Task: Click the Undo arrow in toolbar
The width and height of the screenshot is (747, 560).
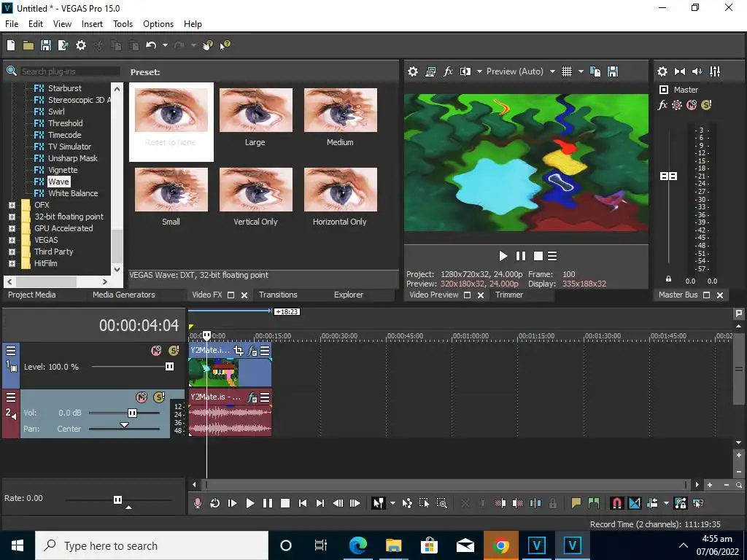Action: point(151,45)
